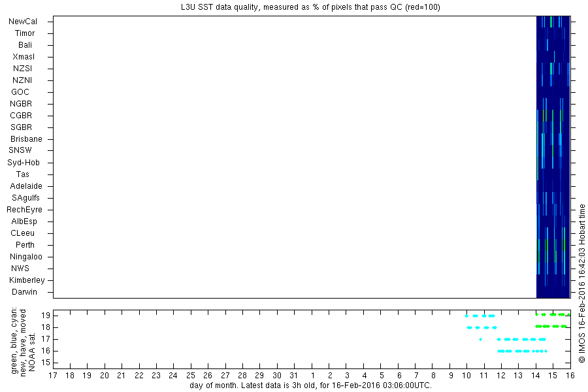588x392 pixels.
Task: Click the chart title "L3U SST data quality"
Action: click(x=220, y=7)
